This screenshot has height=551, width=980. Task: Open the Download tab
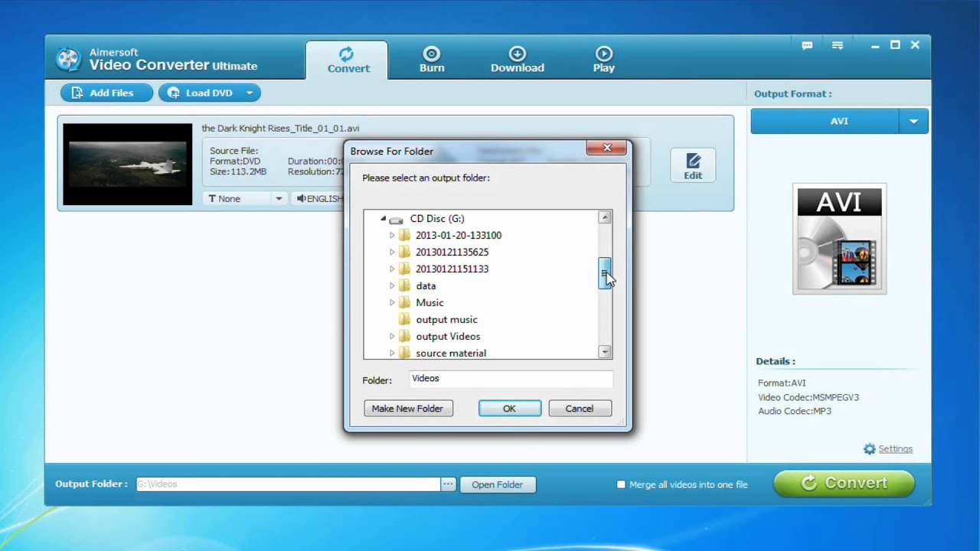pyautogui.click(x=518, y=60)
